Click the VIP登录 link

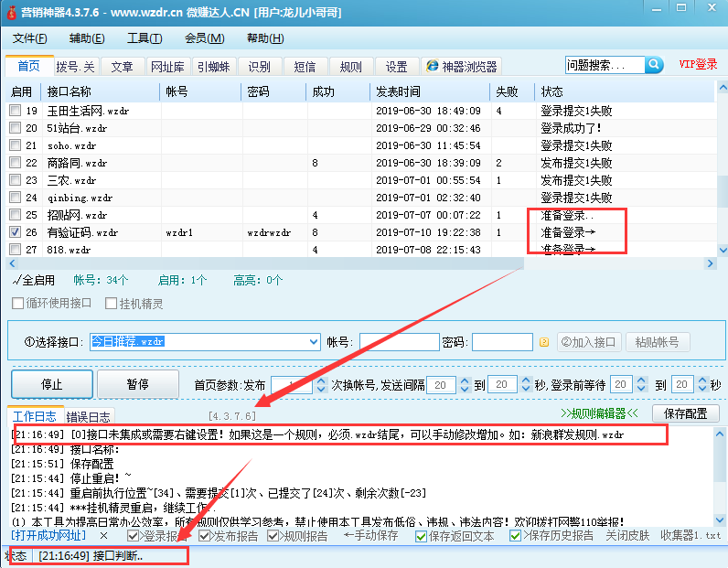point(698,65)
